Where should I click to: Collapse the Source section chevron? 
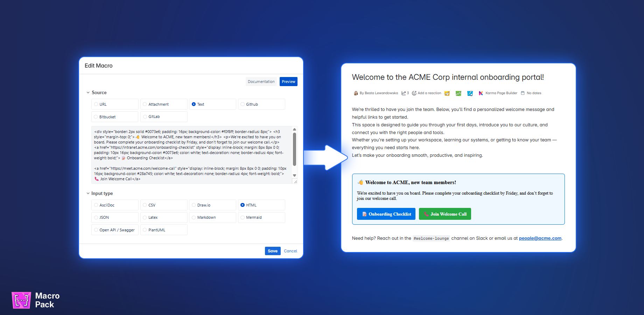click(x=88, y=93)
